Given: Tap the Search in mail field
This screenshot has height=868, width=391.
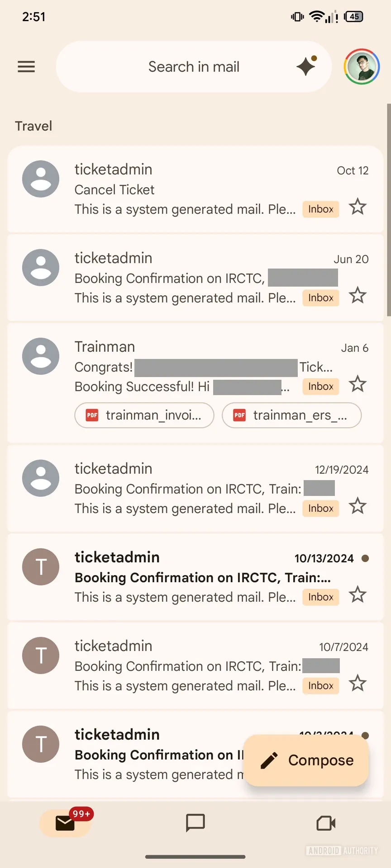Looking at the screenshot, I should (x=194, y=67).
